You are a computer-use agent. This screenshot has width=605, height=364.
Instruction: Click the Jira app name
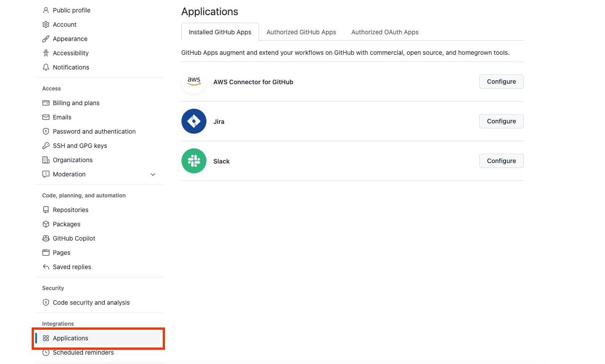219,122
